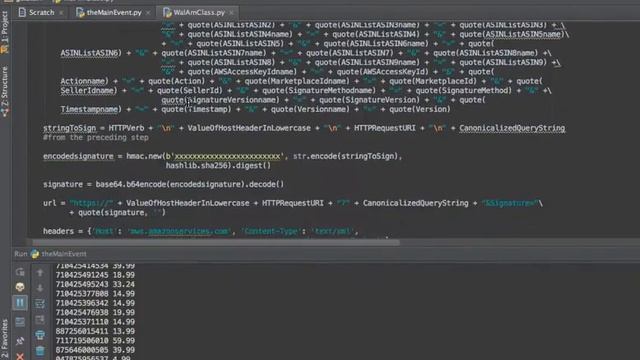Click output line 710425491245 18.99
Screen dimensions: 640x360
tap(95, 275)
